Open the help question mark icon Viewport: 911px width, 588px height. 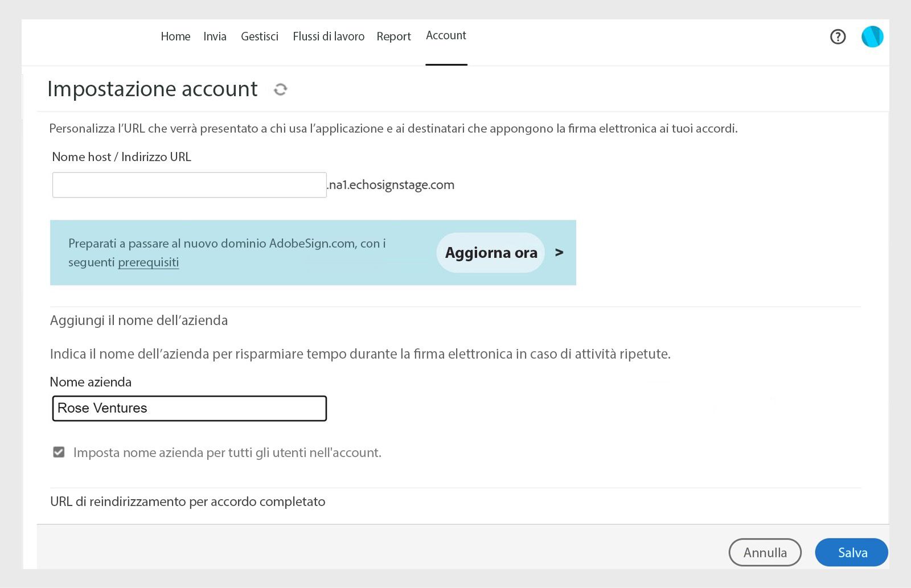tap(838, 36)
